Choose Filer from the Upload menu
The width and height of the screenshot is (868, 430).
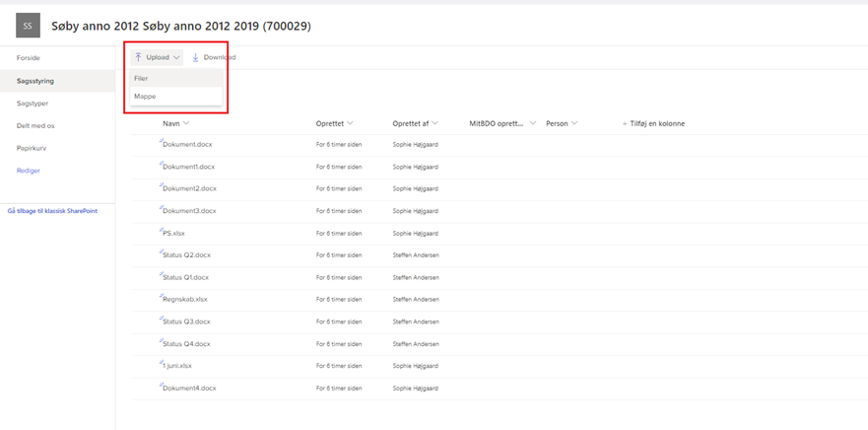coord(142,78)
